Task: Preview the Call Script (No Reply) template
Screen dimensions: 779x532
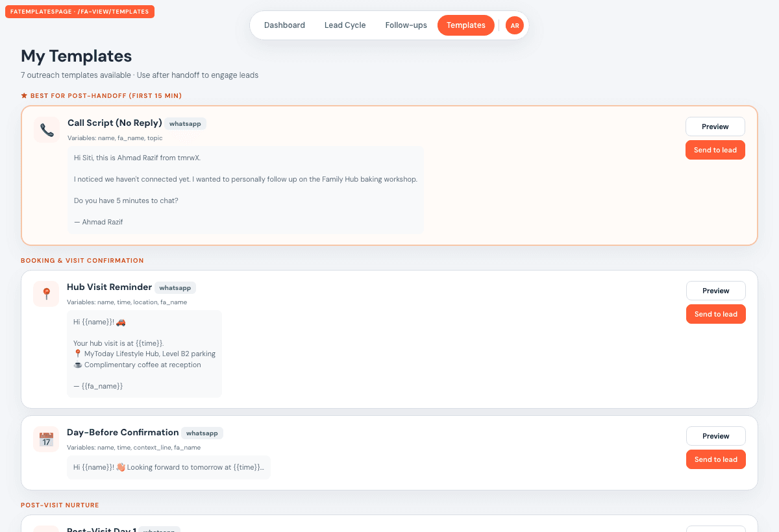Action: [x=715, y=127]
